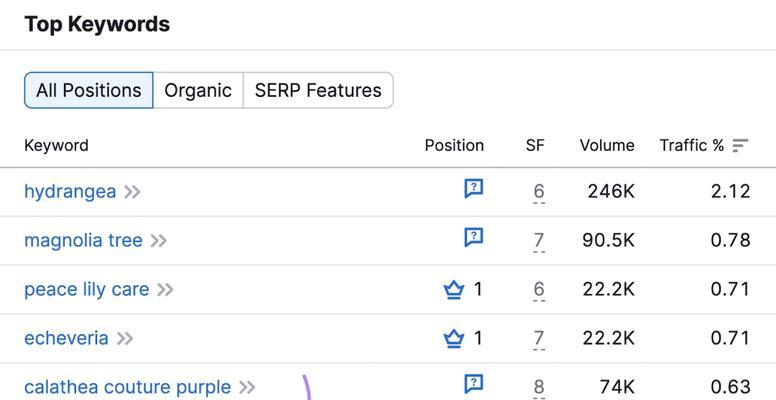Click the double-arrow icon next to hydrangea
This screenshot has width=776, height=400.
pos(132,192)
